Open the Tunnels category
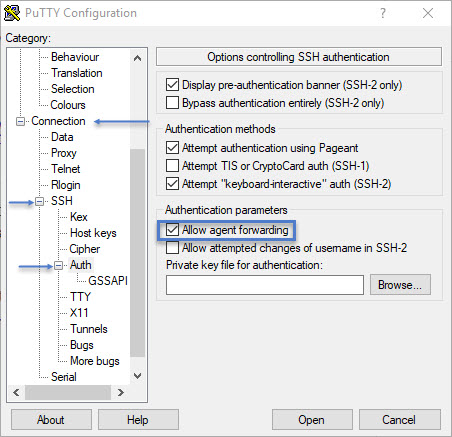This screenshot has height=437, width=452. click(89, 329)
